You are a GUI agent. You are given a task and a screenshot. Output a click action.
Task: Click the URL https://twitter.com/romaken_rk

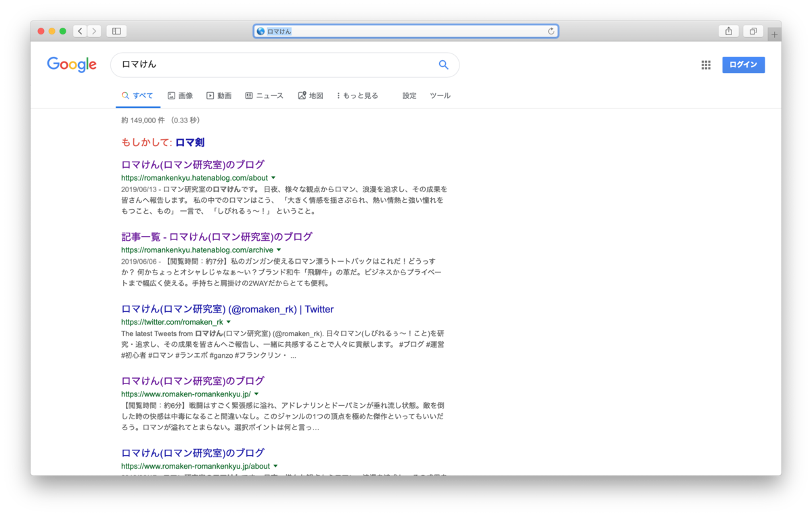click(x=172, y=322)
